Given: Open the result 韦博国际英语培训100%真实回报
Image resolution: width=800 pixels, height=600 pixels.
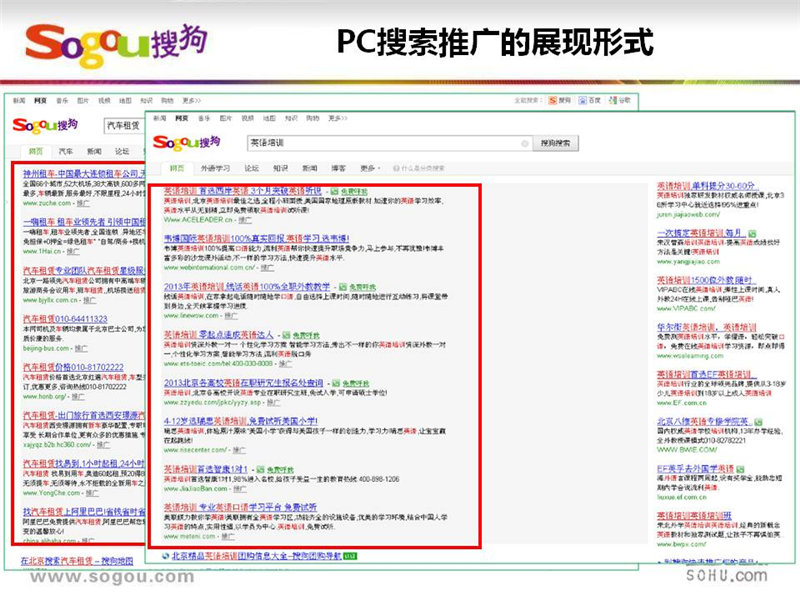Looking at the screenshot, I should coord(256,238).
